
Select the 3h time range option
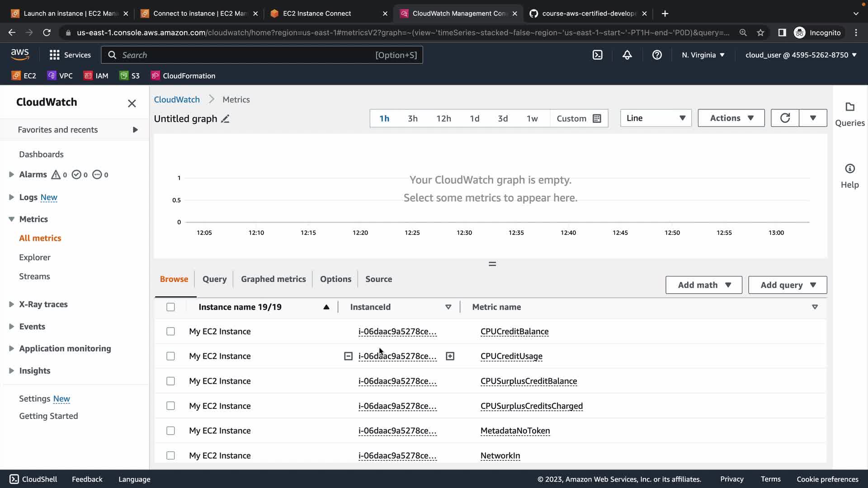(412, 118)
